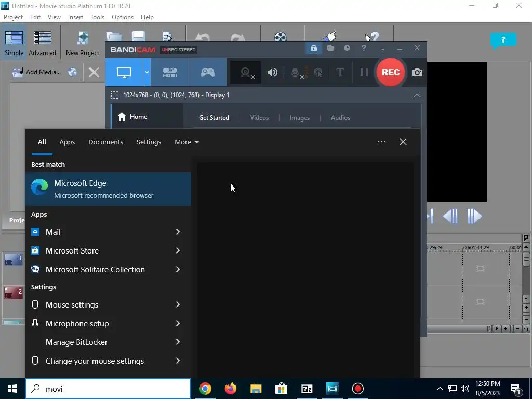Screen dimensions: 532x399
Task: Select Bandicam screen recording mode
Action: 124,72
